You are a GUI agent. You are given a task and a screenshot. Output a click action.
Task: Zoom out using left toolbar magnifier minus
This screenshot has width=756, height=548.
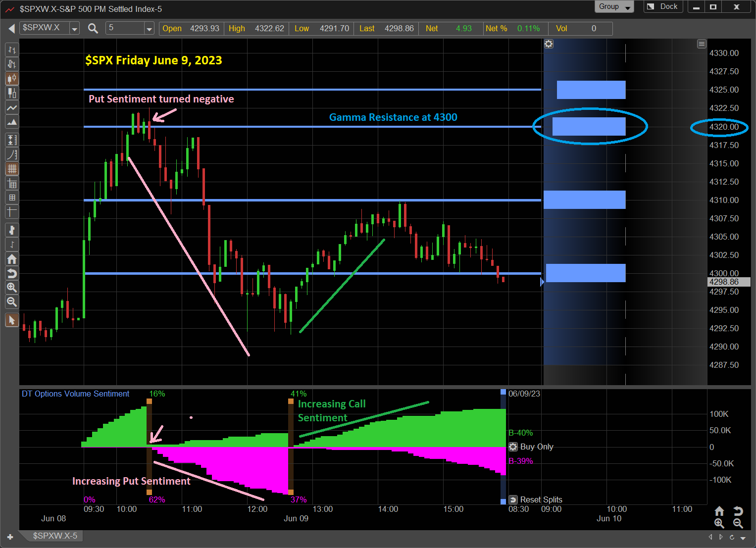click(12, 302)
